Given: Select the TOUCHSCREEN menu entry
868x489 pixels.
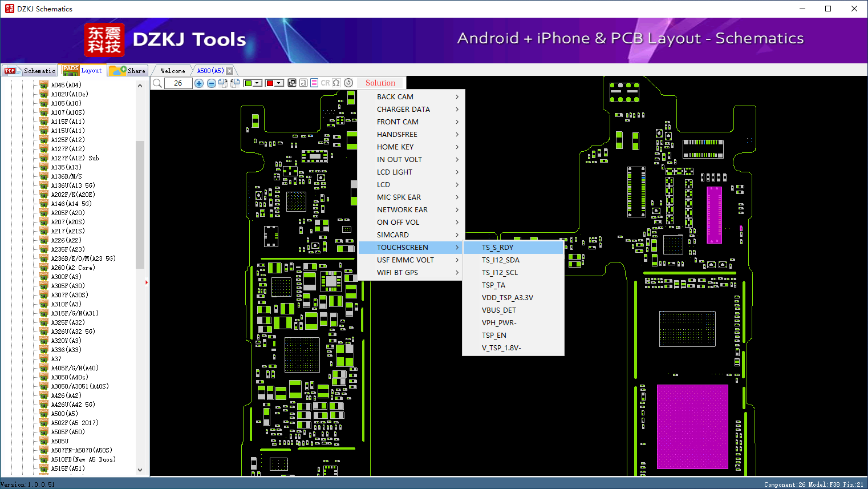Looking at the screenshot, I should coord(411,248).
